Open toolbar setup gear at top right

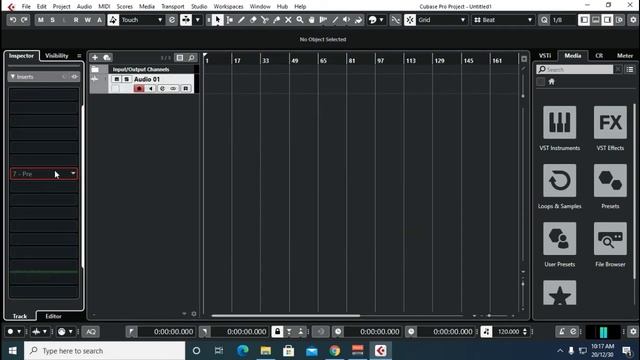pyautogui.click(x=633, y=20)
